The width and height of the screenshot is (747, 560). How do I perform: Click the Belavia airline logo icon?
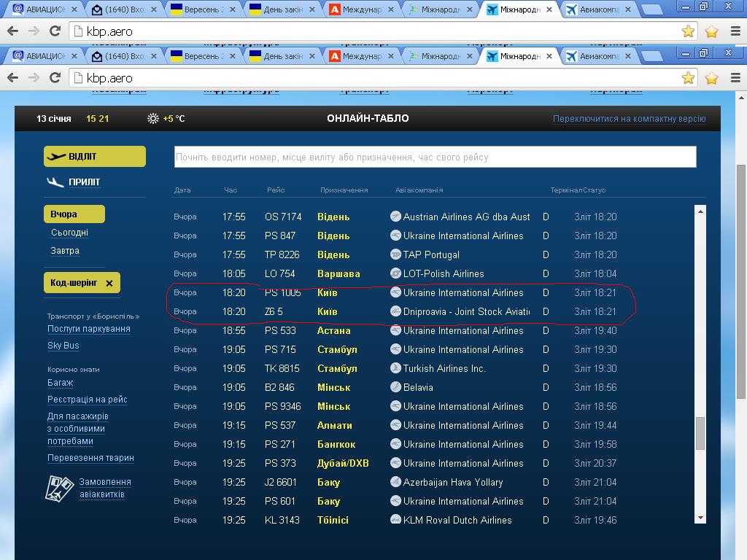[x=396, y=387]
